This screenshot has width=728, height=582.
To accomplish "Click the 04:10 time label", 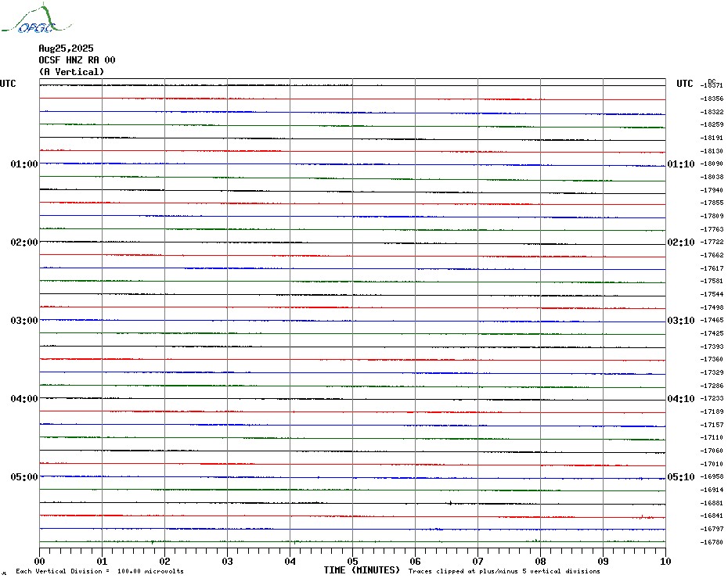I will coord(681,399).
